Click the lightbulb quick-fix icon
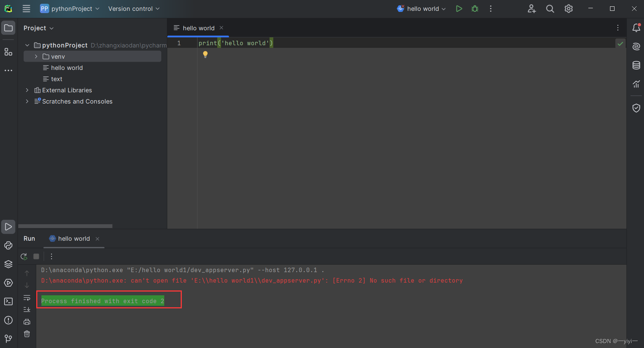This screenshot has height=348, width=644. 205,55
